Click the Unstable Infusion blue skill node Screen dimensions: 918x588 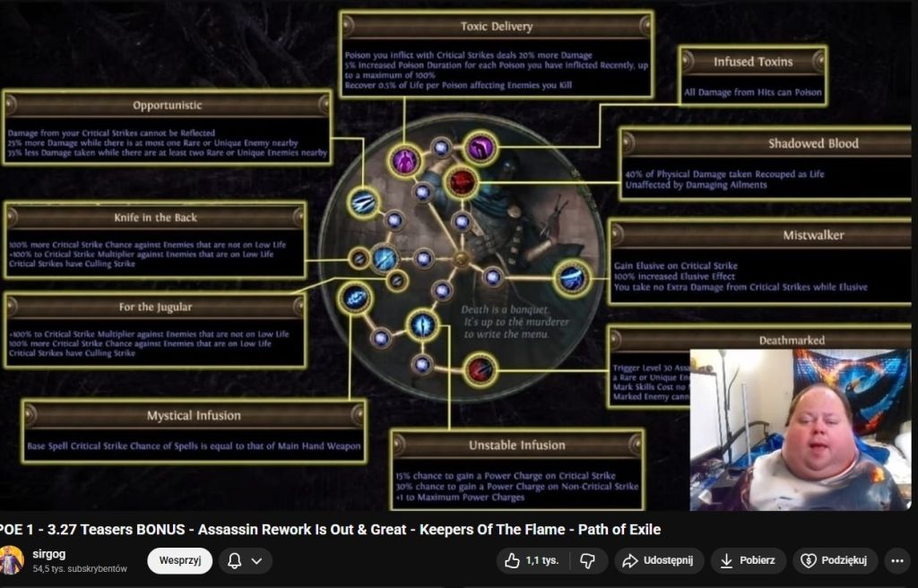422,325
